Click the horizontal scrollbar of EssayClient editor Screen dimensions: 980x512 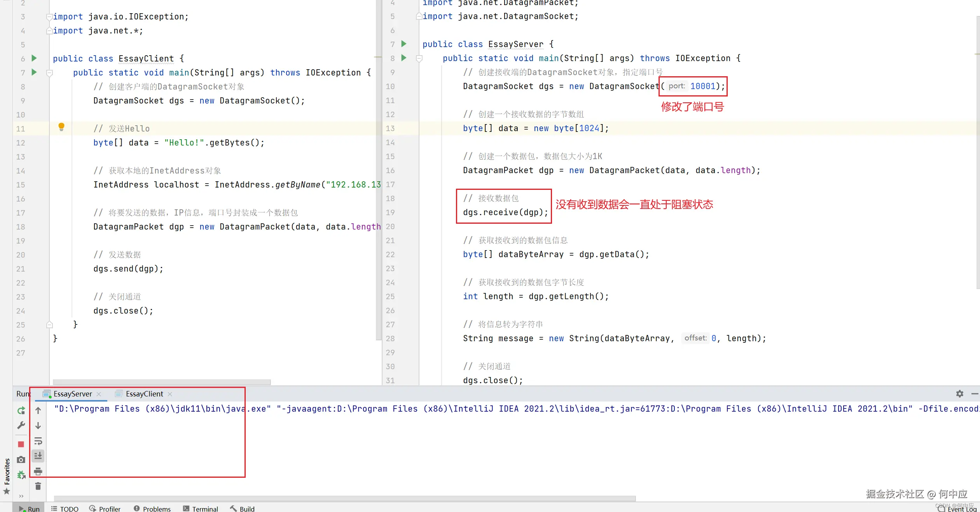click(x=162, y=382)
